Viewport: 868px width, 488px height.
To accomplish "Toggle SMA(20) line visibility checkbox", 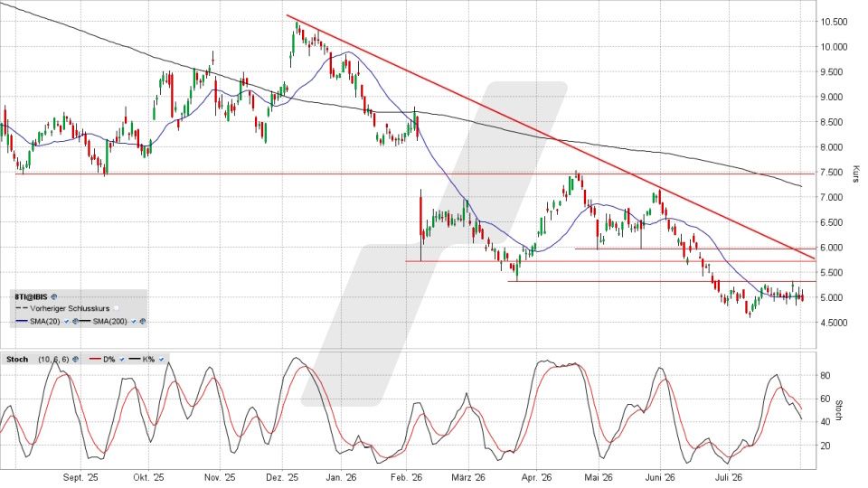I will click(66, 321).
